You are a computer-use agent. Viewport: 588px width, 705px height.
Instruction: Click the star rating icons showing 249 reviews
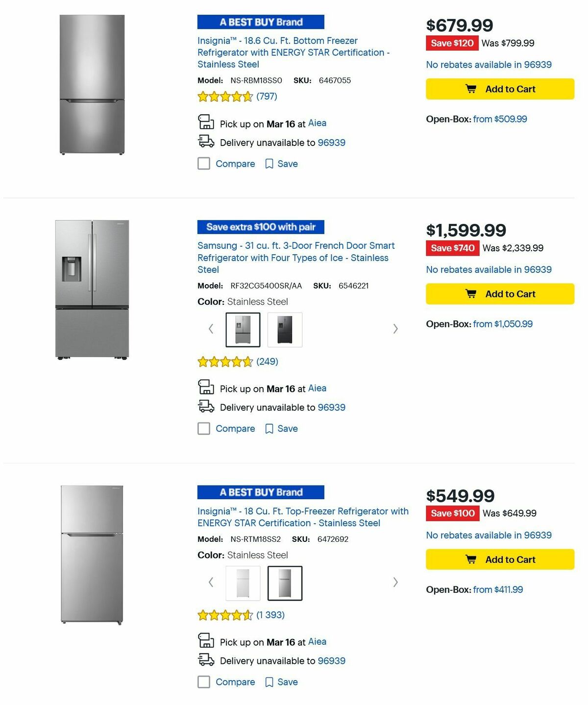[225, 361]
